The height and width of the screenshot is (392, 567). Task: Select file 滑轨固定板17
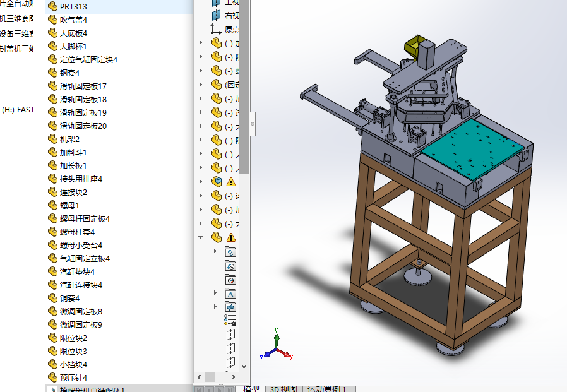83,86
